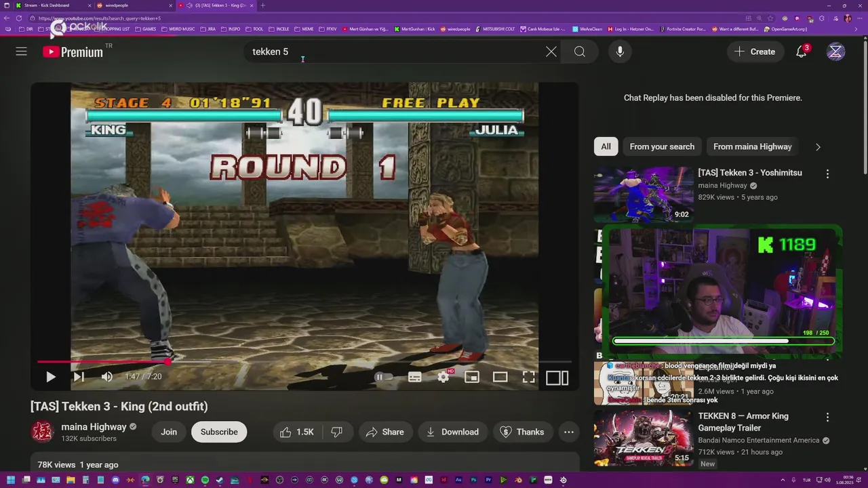Select the All filter chip

point(606,146)
